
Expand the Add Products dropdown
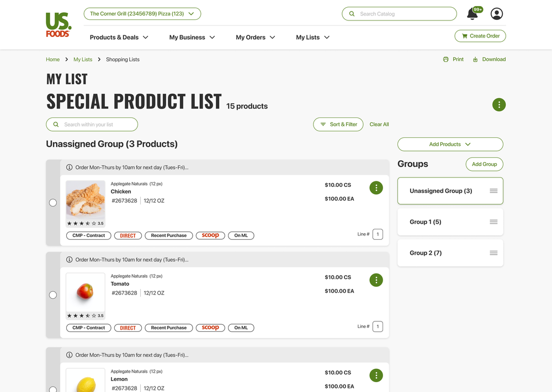(450, 144)
